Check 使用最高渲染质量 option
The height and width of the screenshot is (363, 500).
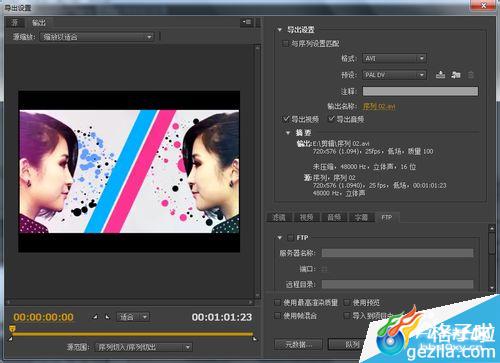coord(277,303)
